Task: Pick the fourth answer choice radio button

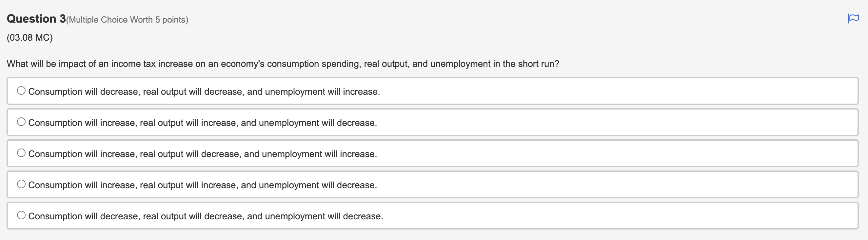Action: 21,183
